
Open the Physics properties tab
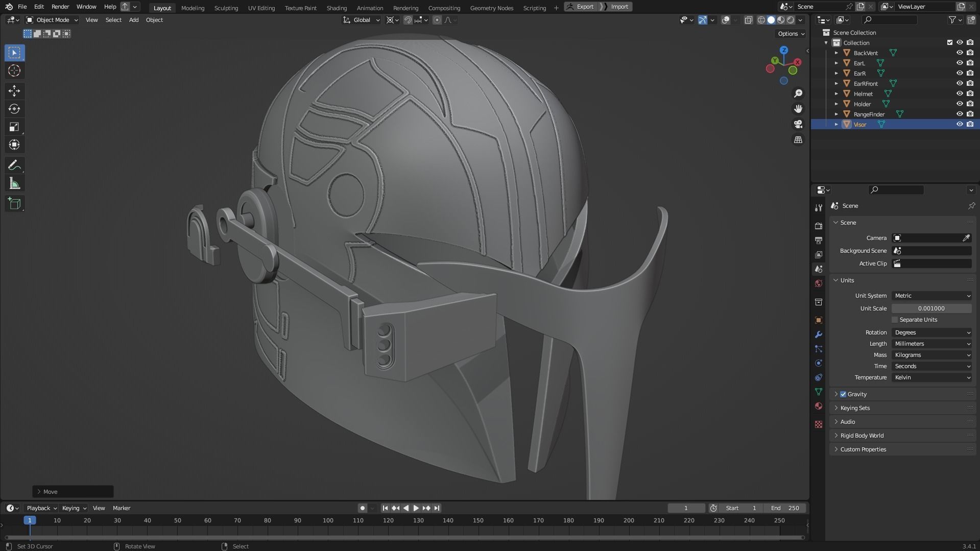click(819, 363)
